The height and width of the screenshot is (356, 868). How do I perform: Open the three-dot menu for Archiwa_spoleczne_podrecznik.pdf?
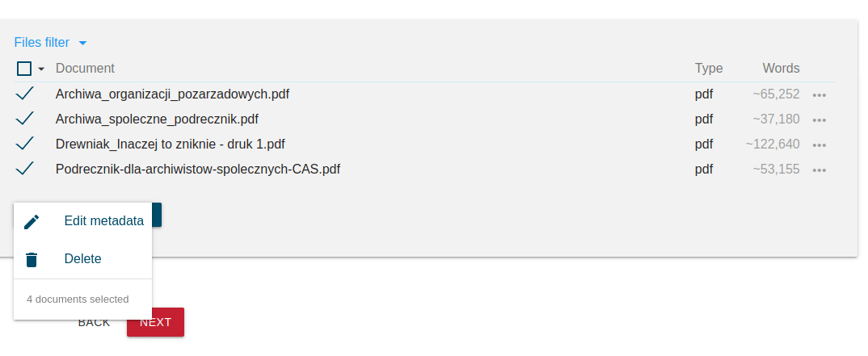point(820,120)
